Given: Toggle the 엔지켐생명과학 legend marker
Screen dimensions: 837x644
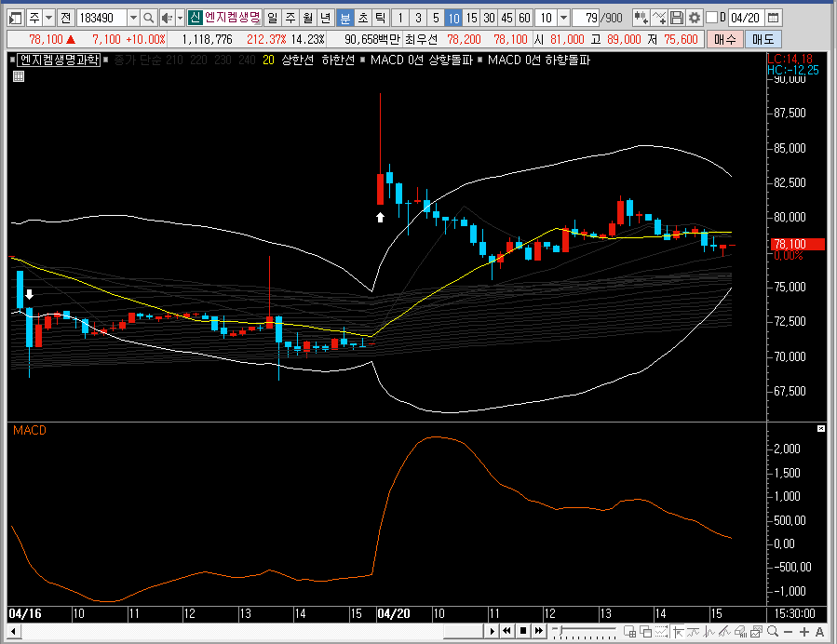Looking at the screenshot, I should click(x=13, y=60).
